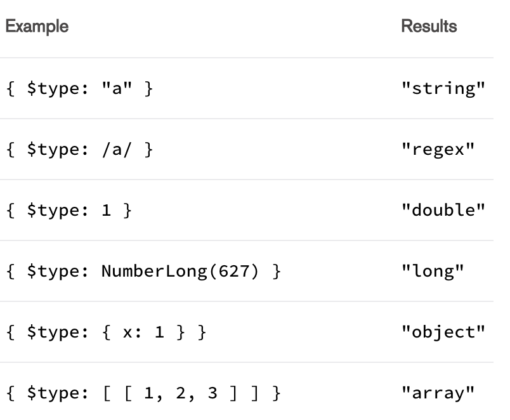
Task: Click the "a" string literal in first example
Action: (116, 88)
